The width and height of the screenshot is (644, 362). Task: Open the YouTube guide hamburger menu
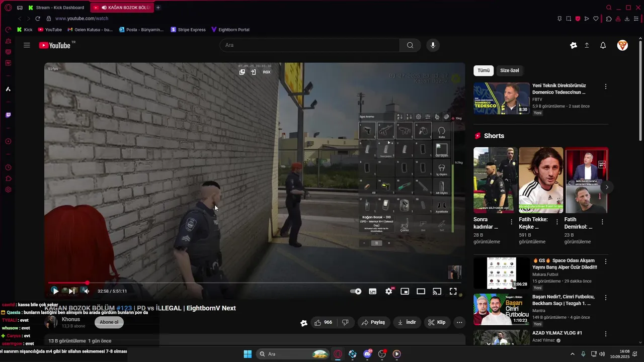pyautogui.click(x=27, y=45)
